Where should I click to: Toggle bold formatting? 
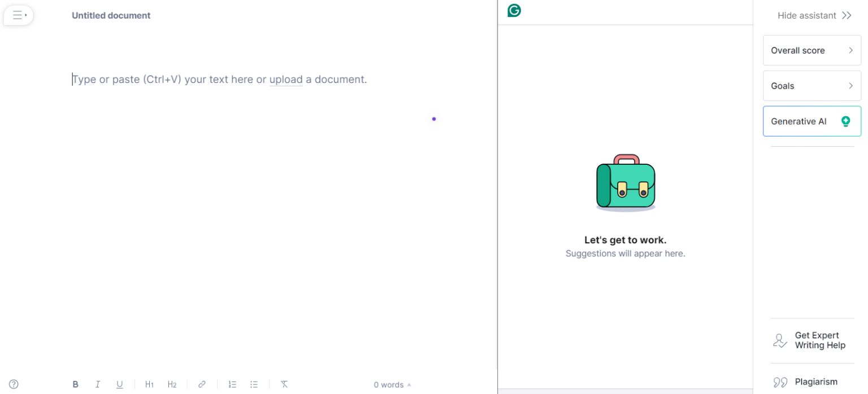75,384
